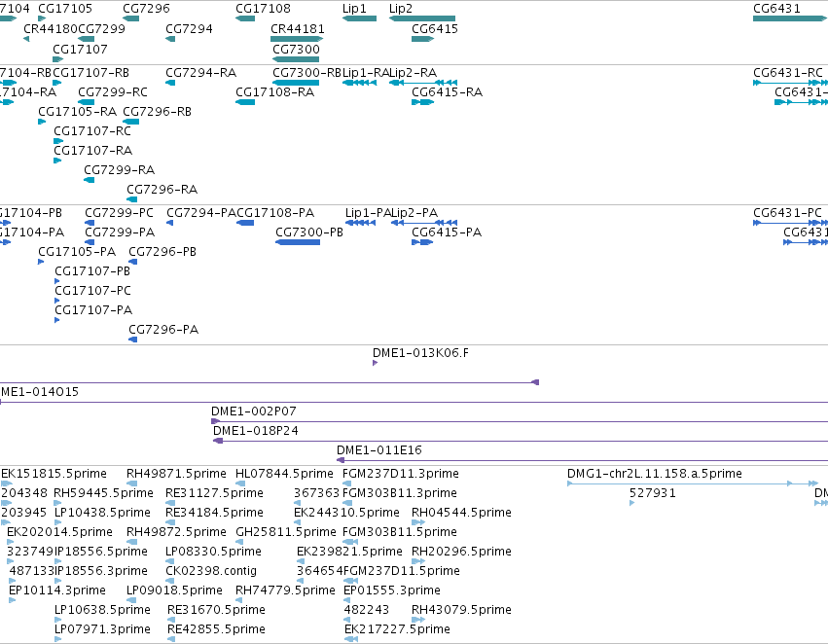Select EST RE31127.5prime

point(214,493)
